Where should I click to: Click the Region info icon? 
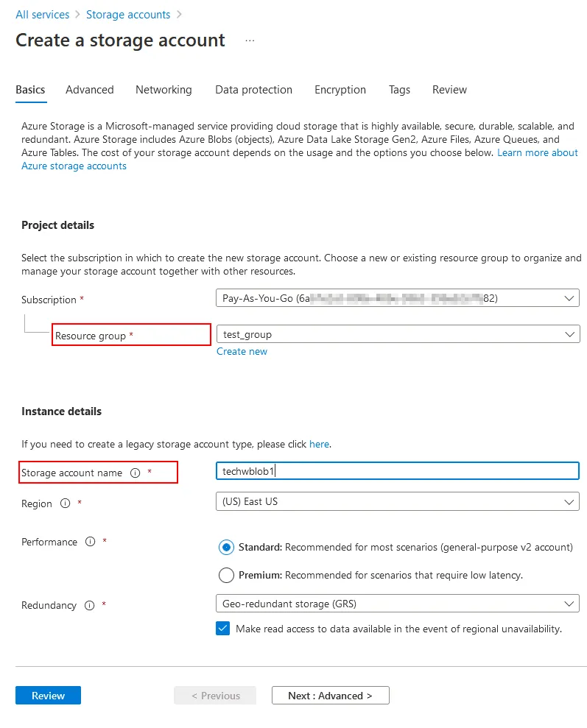coord(65,504)
